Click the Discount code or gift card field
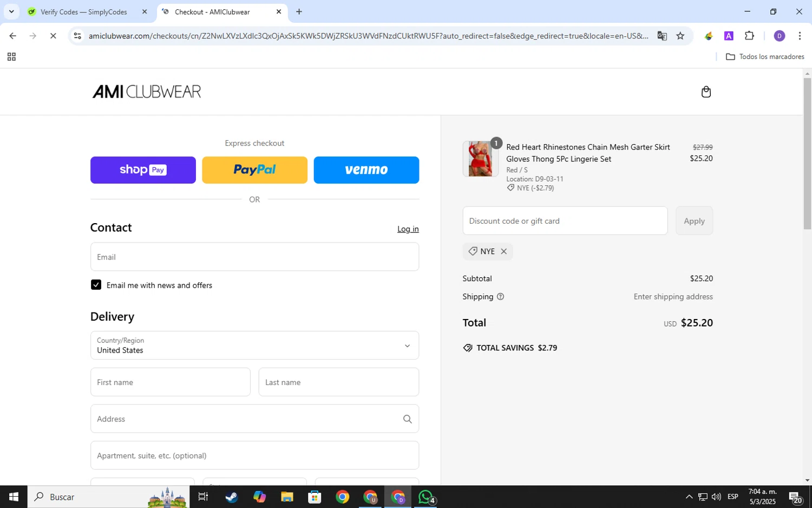The image size is (812, 508). pos(565,221)
